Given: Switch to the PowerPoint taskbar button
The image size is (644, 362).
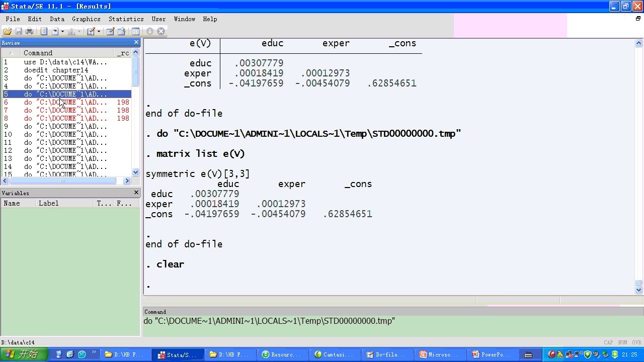Looking at the screenshot, I should click(x=493, y=354).
